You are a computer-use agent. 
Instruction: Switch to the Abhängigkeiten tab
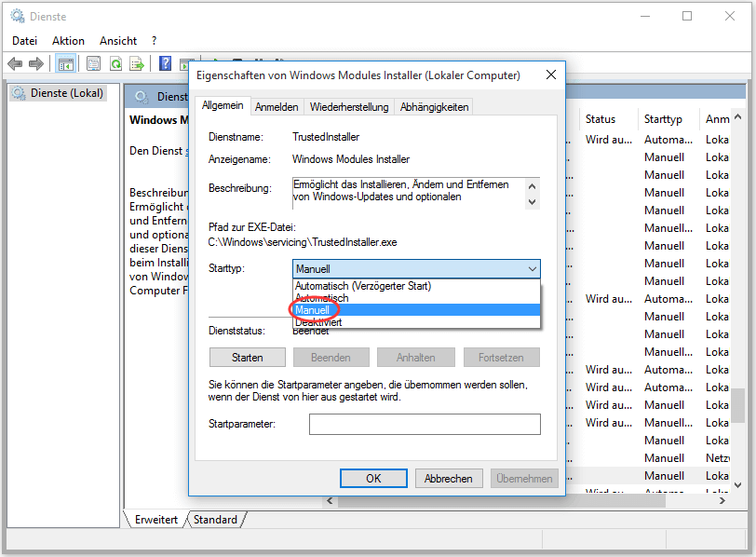434,107
